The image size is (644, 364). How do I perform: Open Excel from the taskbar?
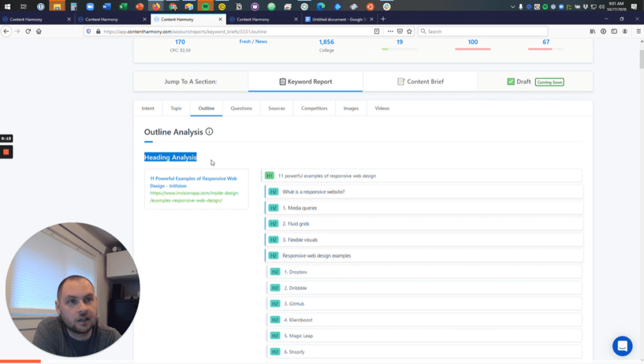(x=123, y=6)
